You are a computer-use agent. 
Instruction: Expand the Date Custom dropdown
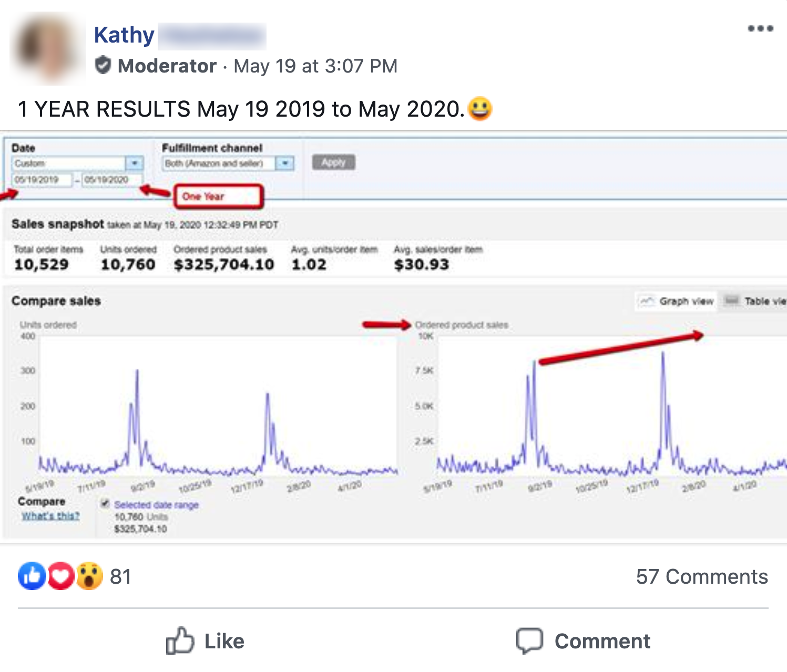135,163
